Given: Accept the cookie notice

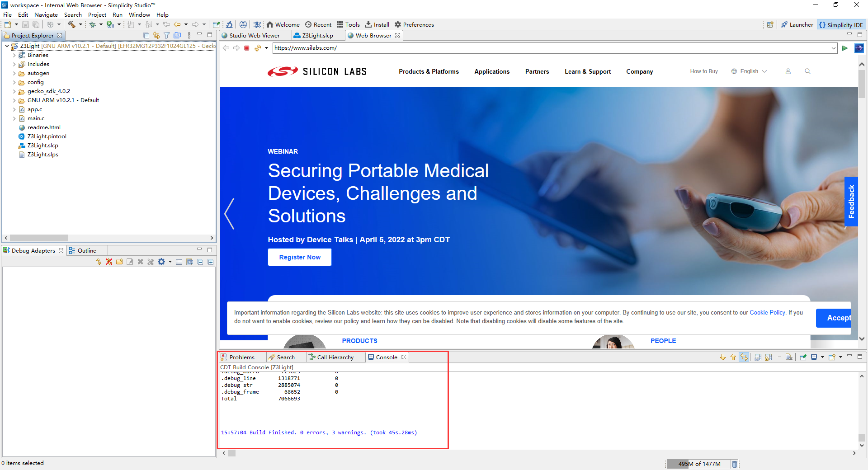Looking at the screenshot, I should tap(834, 318).
